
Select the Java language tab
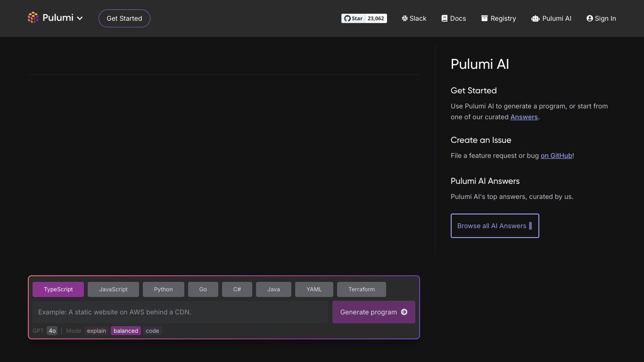click(273, 289)
